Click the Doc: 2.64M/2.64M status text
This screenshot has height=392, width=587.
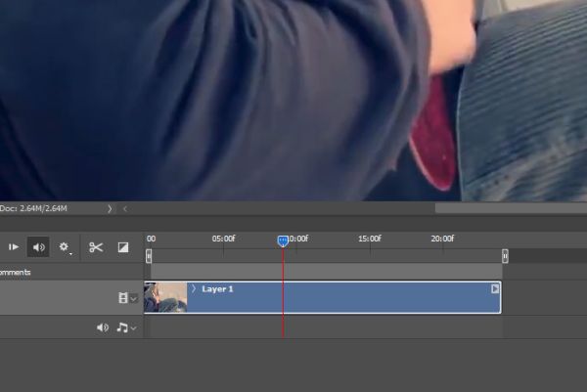(33, 208)
